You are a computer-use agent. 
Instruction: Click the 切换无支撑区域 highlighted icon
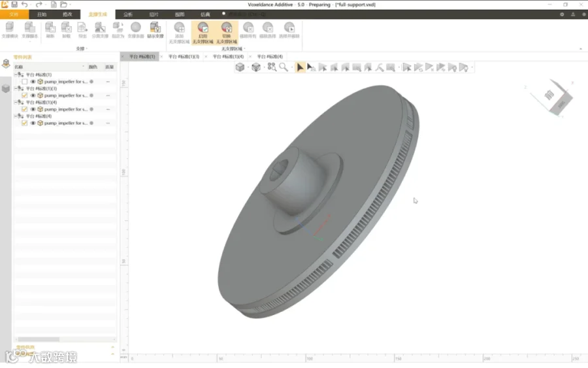227,33
